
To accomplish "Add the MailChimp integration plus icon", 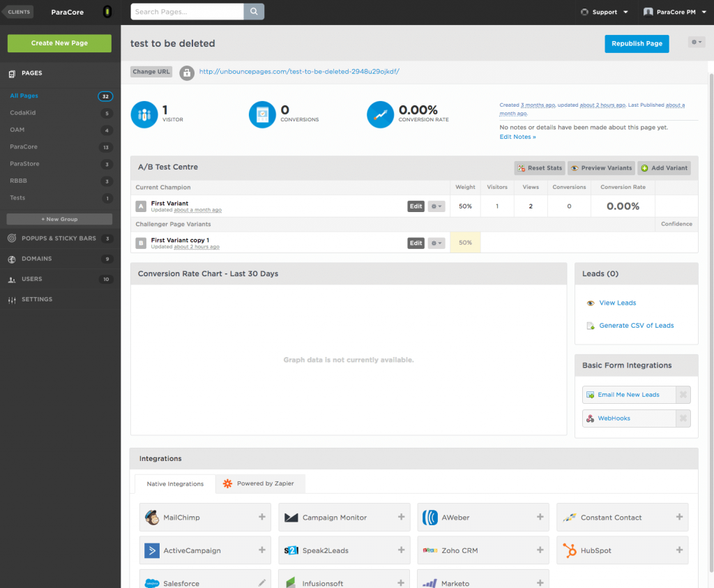I will [x=262, y=517].
